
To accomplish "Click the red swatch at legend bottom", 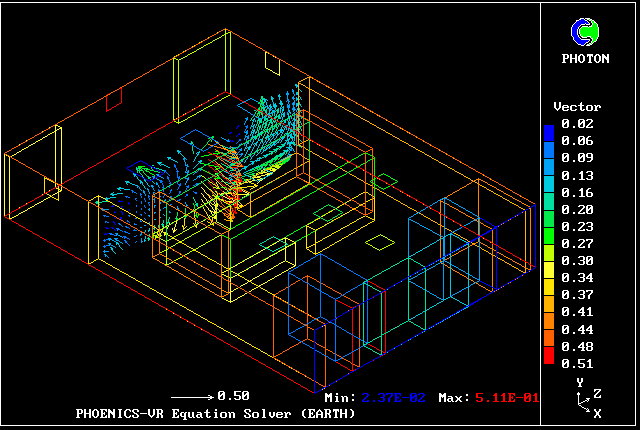I will [x=549, y=355].
